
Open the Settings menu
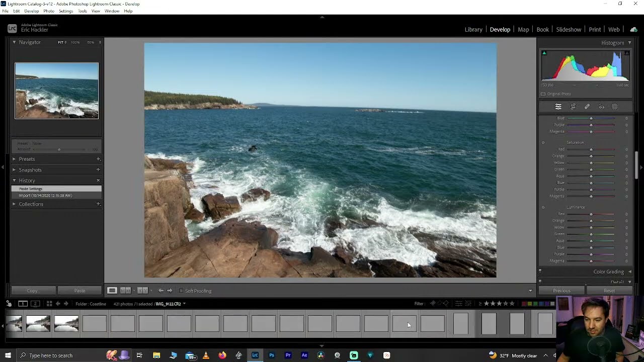tap(66, 11)
